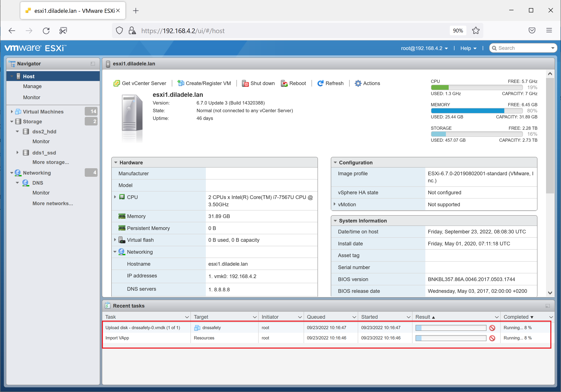Open the Help menu
Image resolution: width=561 pixels, height=392 pixels.
click(468, 48)
